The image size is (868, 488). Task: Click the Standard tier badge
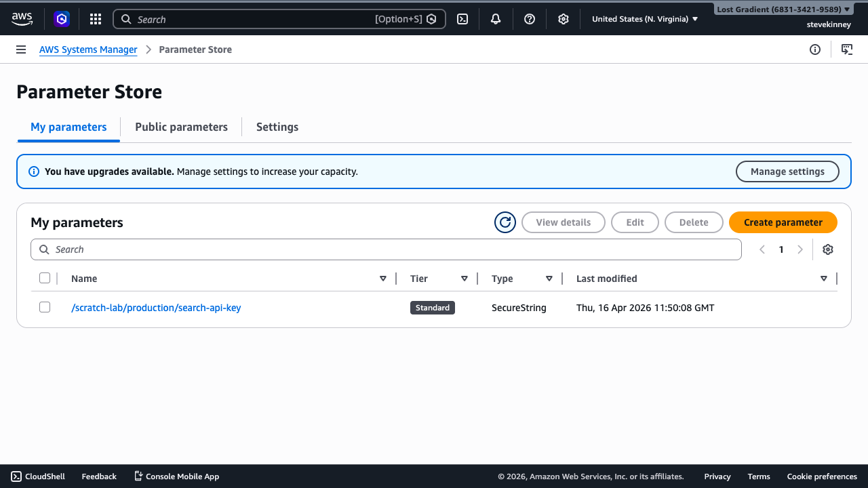tap(433, 308)
